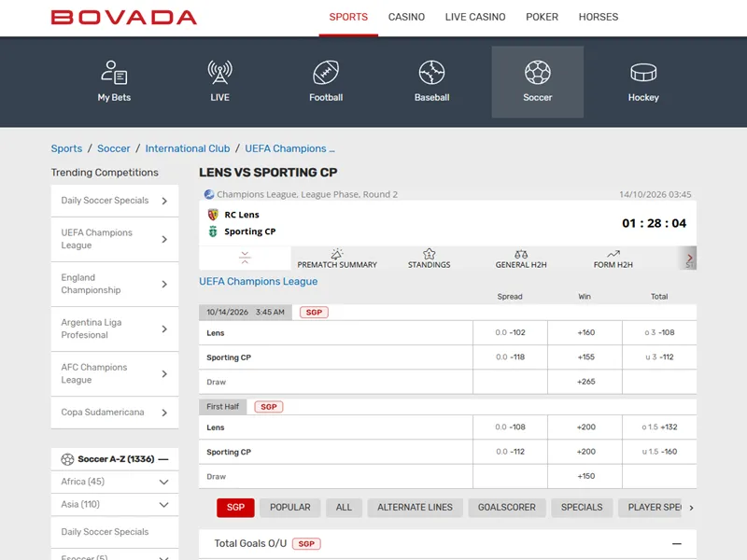This screenshot has width=747, height=560.
Task: Collapse the Soccer A-Z section
Action: tap(163, 459)
